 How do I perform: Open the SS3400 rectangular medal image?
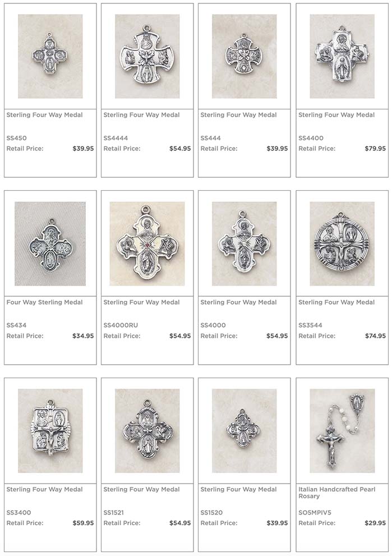tap(50, 431)
